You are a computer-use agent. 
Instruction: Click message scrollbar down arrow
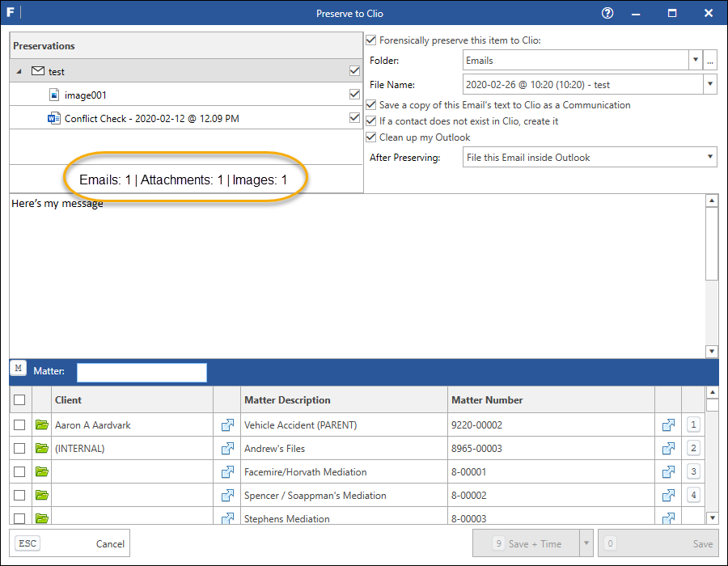click(x=711, y=351)
